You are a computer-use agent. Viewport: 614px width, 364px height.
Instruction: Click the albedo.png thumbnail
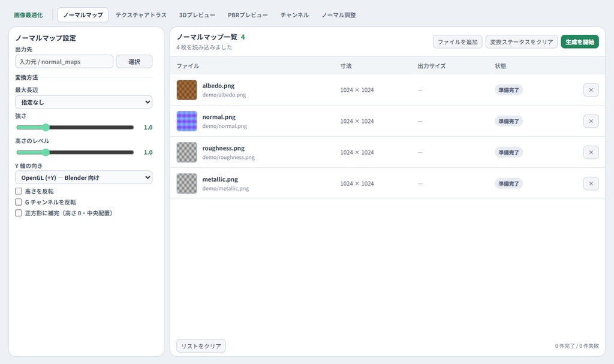[187, 90]
